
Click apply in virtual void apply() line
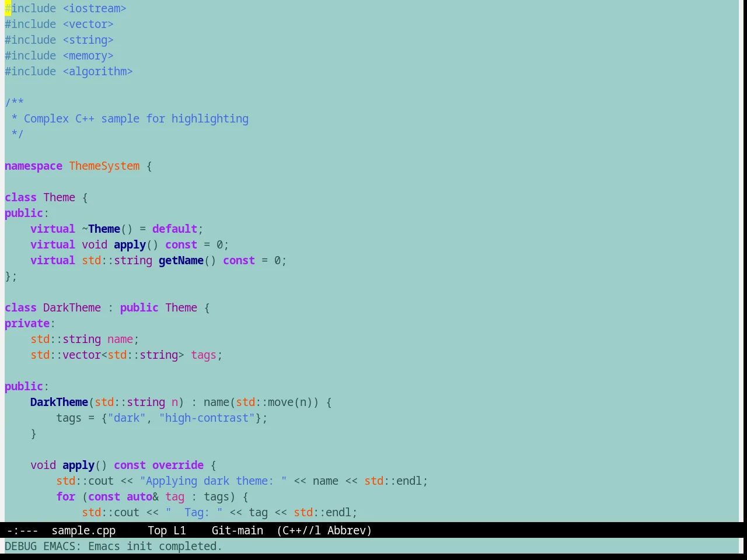point(130,244)
